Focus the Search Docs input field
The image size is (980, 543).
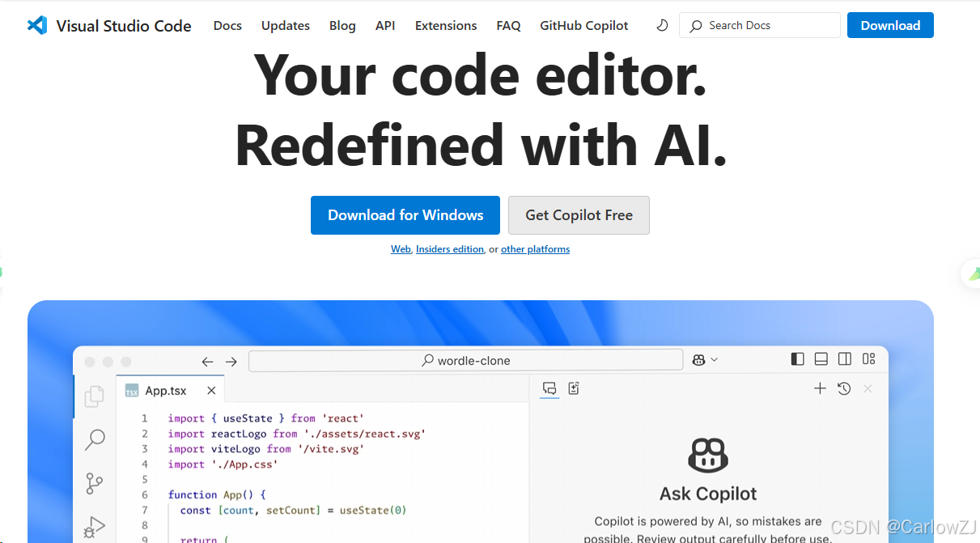point(760,25)
